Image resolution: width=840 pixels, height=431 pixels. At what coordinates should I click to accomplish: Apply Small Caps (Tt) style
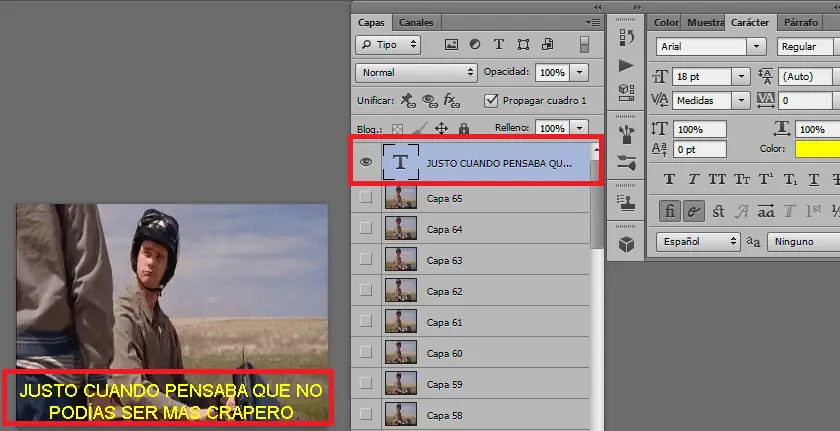pyautogui.click(x=741, y=179)
